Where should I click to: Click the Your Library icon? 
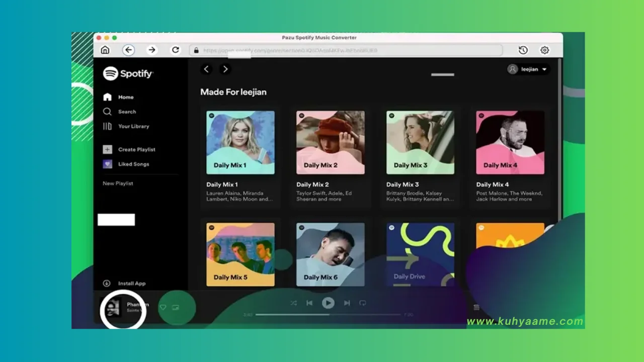pyautogui.click(x=107, y=126)
